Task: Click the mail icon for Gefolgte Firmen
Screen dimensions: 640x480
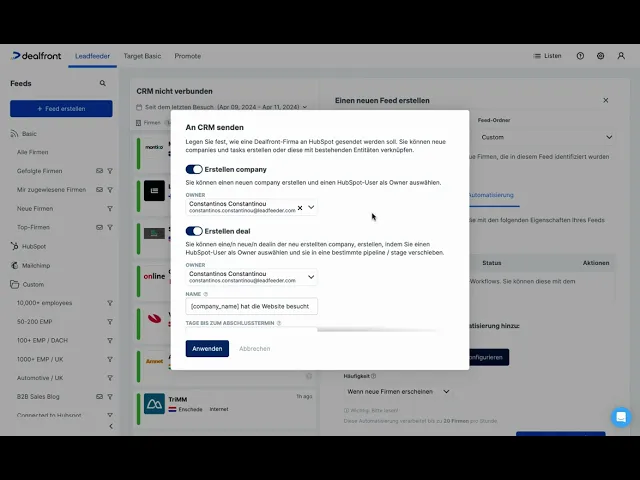Action: coord(99,171)
